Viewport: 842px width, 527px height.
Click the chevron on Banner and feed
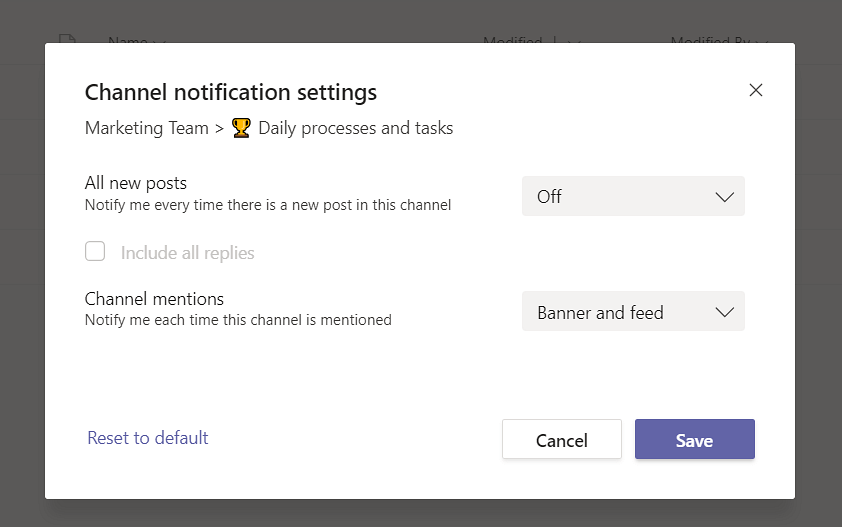pyautogui.click(x=725, y=313)
